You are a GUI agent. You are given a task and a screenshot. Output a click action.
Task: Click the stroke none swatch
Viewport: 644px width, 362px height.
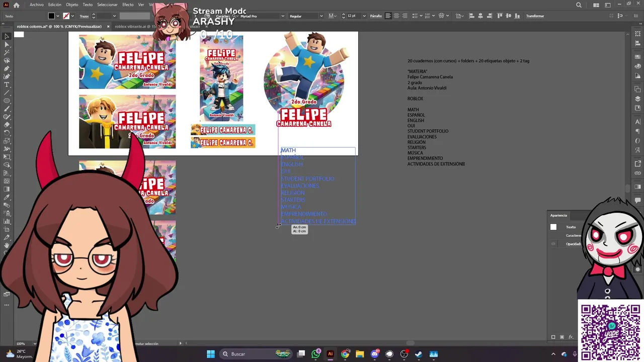66,16
